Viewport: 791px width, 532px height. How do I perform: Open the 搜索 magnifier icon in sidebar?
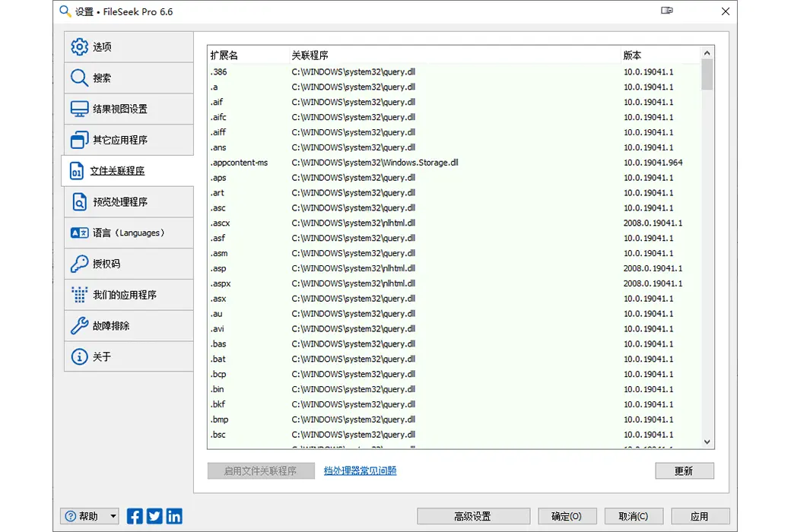pos(79,78)
